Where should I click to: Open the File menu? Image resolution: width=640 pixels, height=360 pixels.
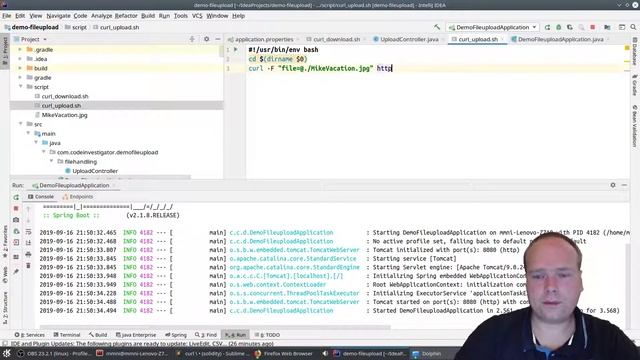point(7,16)
